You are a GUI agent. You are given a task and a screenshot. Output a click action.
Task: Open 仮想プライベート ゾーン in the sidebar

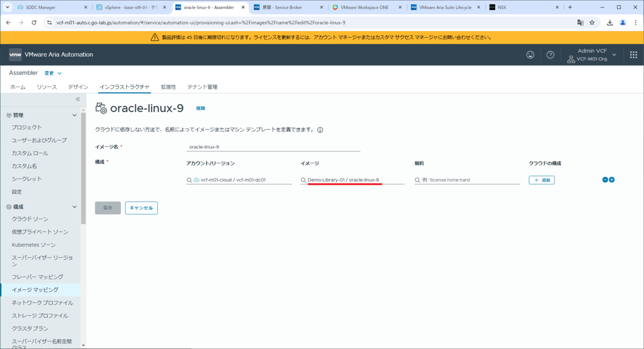tap(40, 232)
